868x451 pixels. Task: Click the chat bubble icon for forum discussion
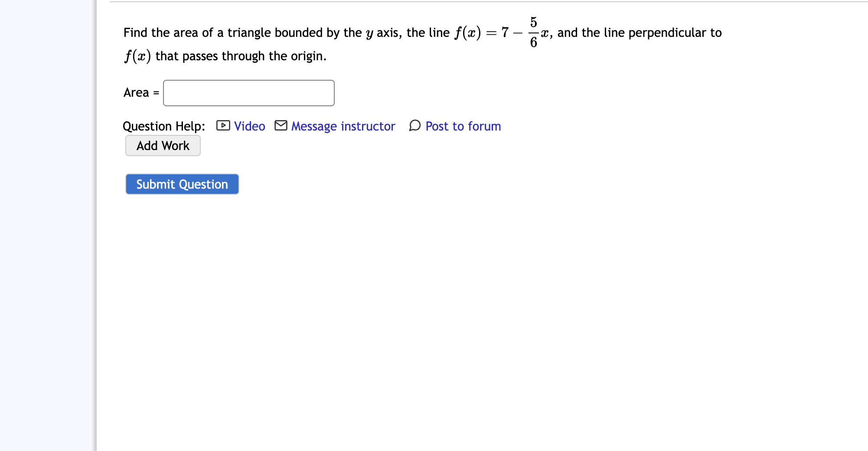pyautogui.click(x=414, y=126)
